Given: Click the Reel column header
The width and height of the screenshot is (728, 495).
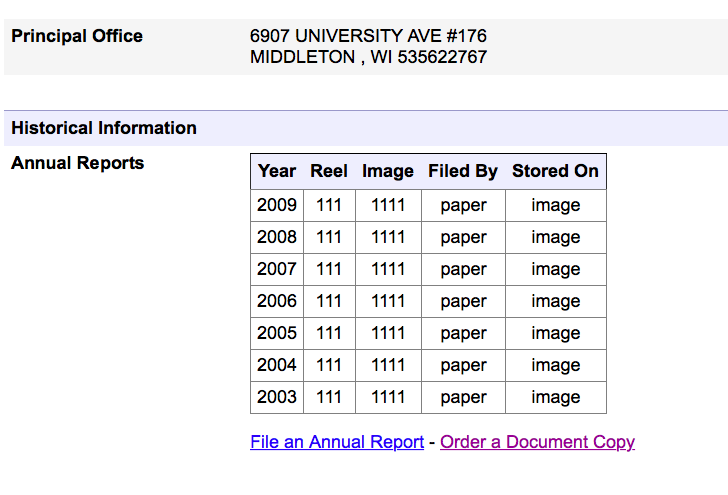Looking at the screenshot, I should tap(329, 171).
